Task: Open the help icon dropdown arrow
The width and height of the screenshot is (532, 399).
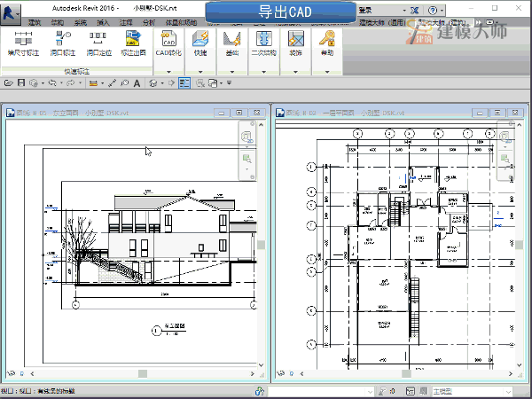Action: tap(442, 11)
